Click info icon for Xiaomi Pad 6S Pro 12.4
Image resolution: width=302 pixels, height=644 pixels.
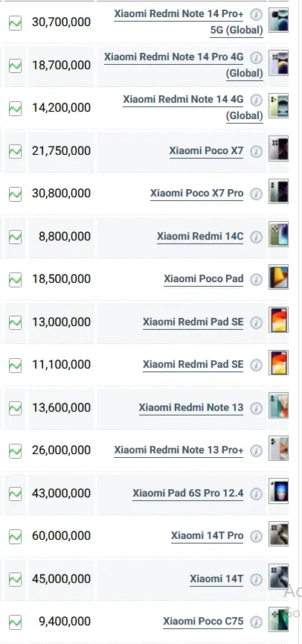coord(256,494)
